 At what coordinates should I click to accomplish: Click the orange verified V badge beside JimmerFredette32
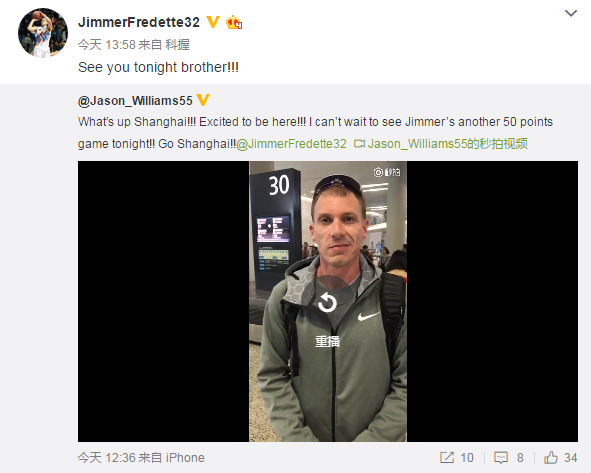point(213,22)
